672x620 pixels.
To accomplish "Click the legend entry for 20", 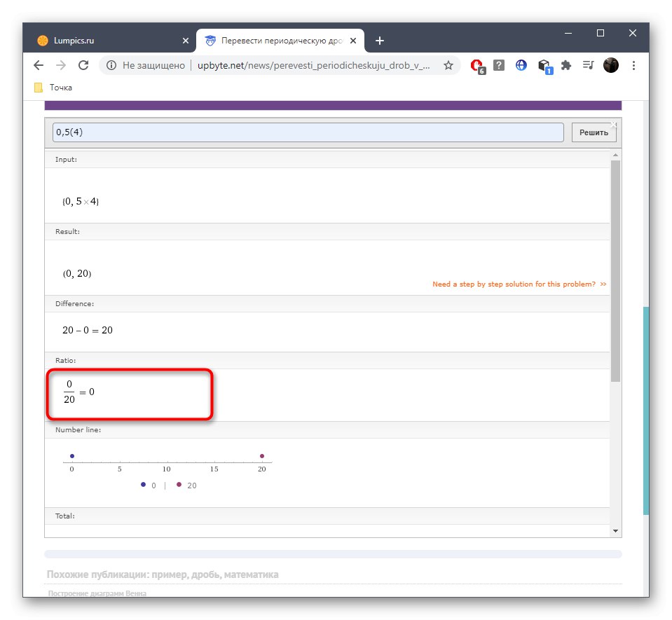I will 186,485.
